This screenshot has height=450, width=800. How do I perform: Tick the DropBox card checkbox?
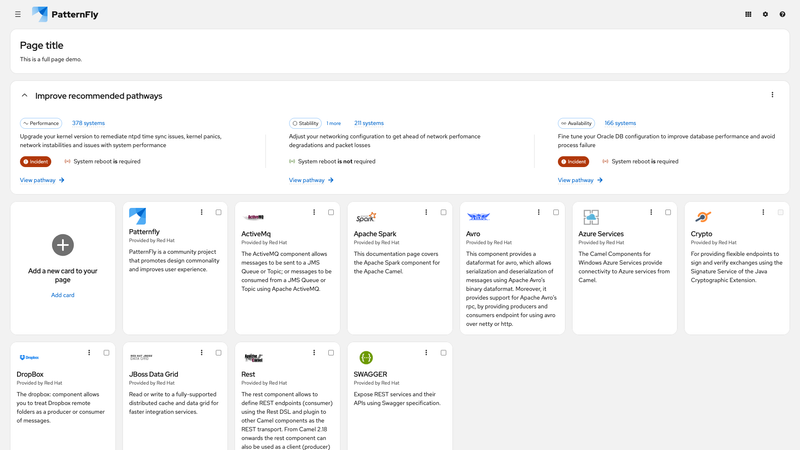pos(106,353)
